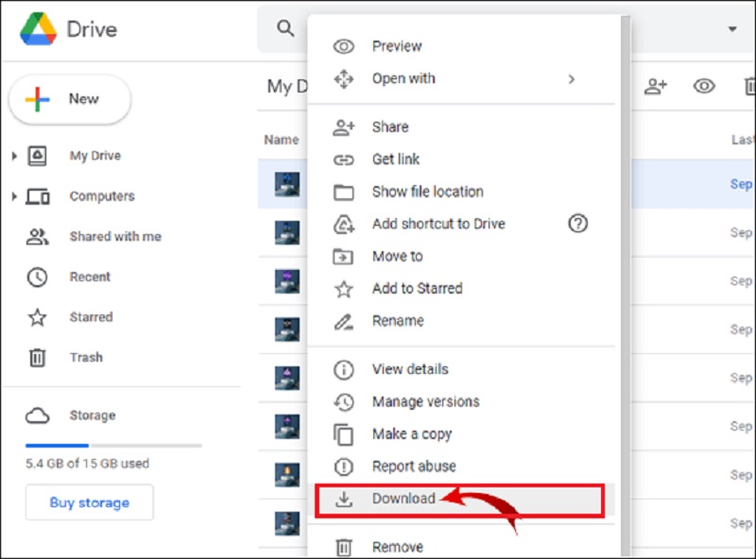Open the help icon beside Add shortcut
Viewport: 756px width, 559px height.
(x=577, y=224)
